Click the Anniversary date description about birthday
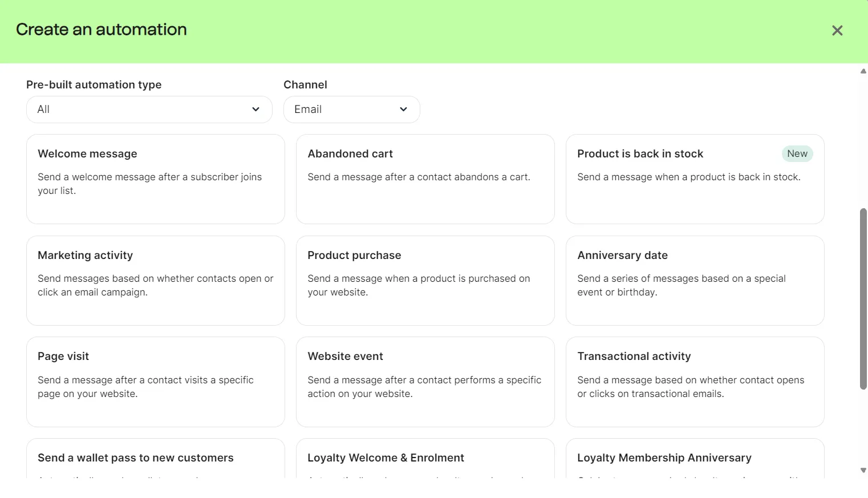This screenshot has width=868, height=498. (682, 285)
